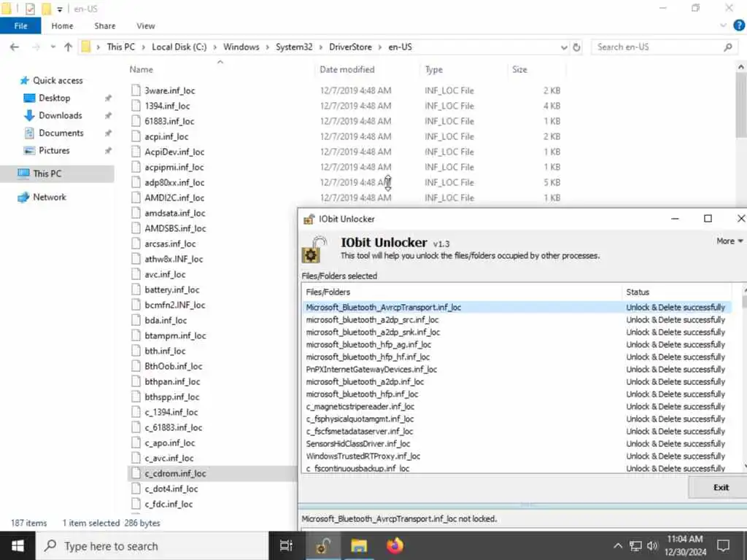This screenshot has height=560, width=747.
Task: Open Task View on taskbar
Action: point(286,545)
